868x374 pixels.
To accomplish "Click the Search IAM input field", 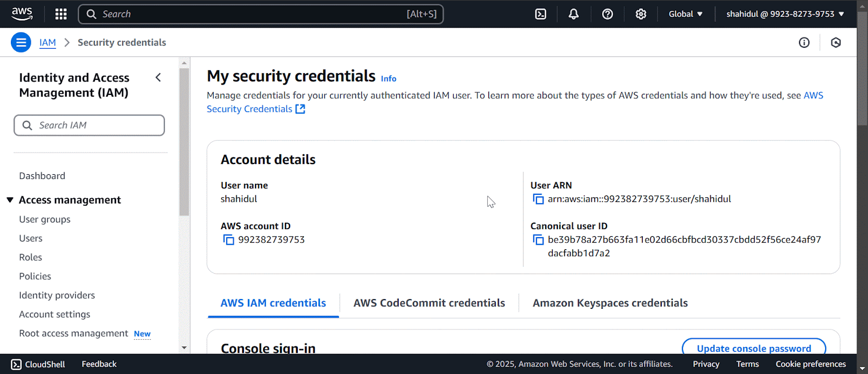I will (x=90, y=125).
